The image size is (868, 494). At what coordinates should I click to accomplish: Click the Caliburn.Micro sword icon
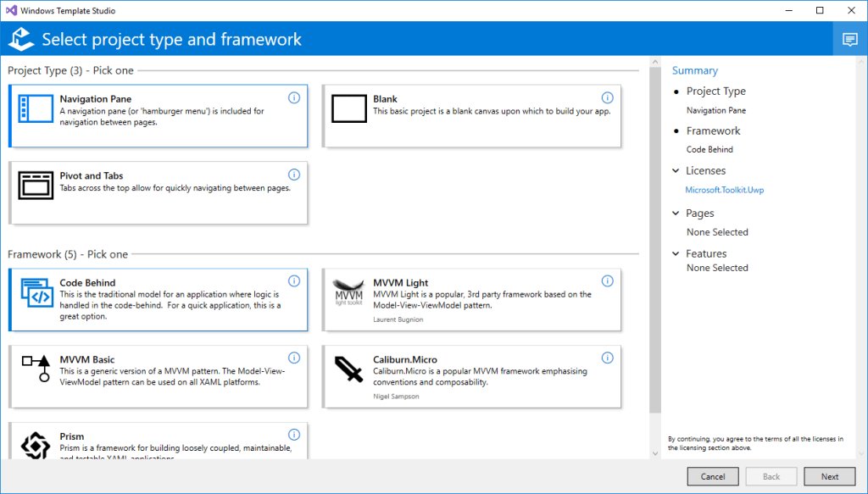coord(348,369)
